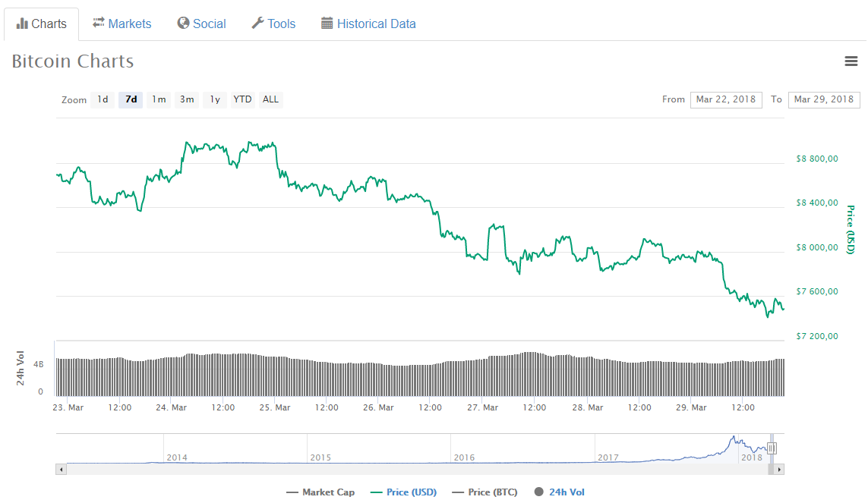Viewport: 868px width, 503px height.
Task: Click the wrench icon beside Tools
Action: (x=257, y=24)
